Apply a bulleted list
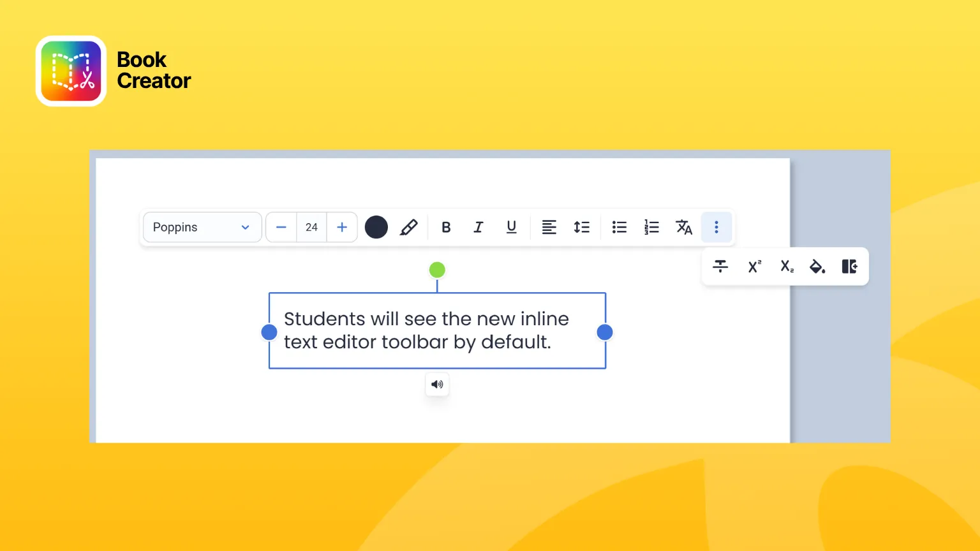Viewport: 980px width, 551px height. tap(619, 227)
